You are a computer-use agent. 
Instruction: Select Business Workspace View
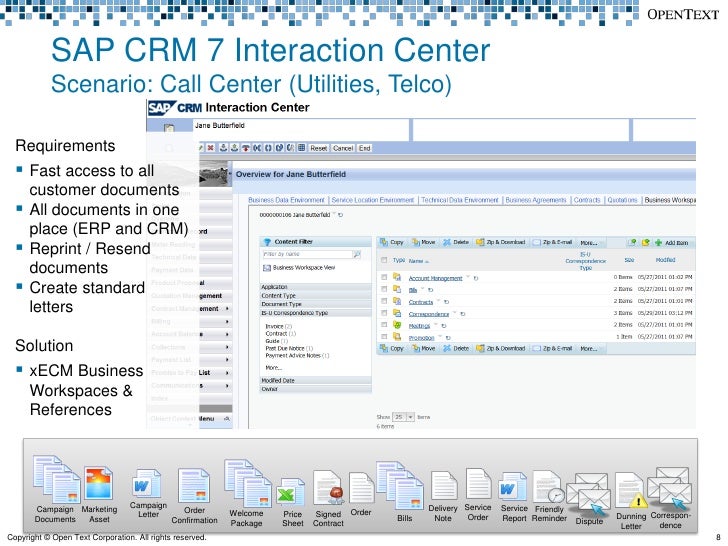[x=299, y=268]
